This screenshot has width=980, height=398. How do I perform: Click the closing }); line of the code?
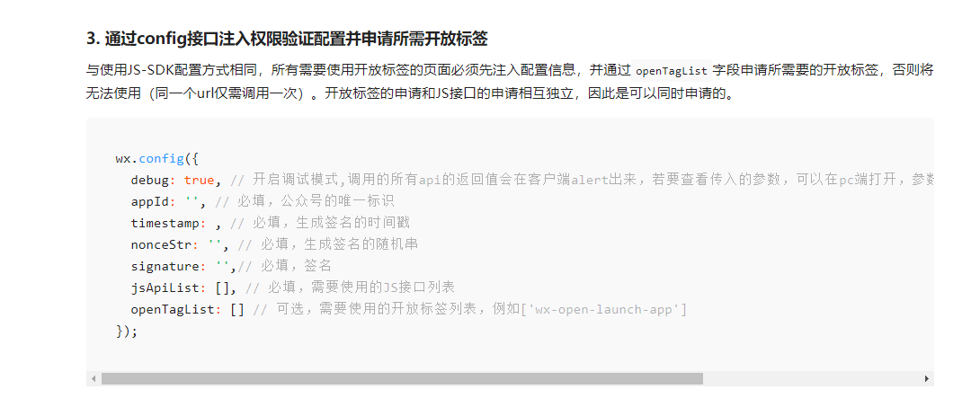[126, 331]
